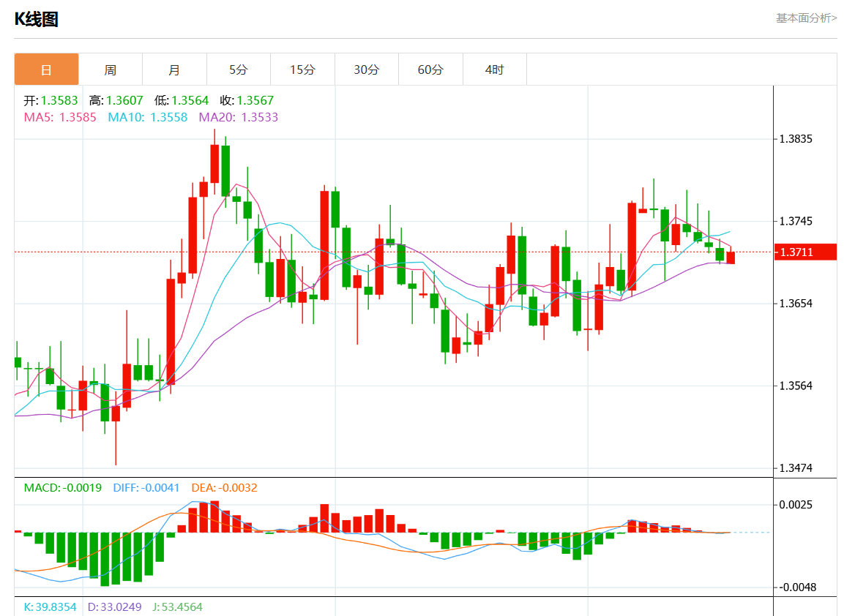Screen dimensions: 855x616
Task: Click the 低:1.3564 low value
Action: (182, 100)
